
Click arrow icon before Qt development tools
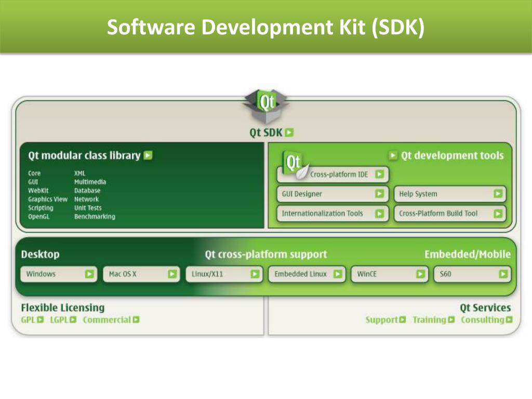(393, 155)
